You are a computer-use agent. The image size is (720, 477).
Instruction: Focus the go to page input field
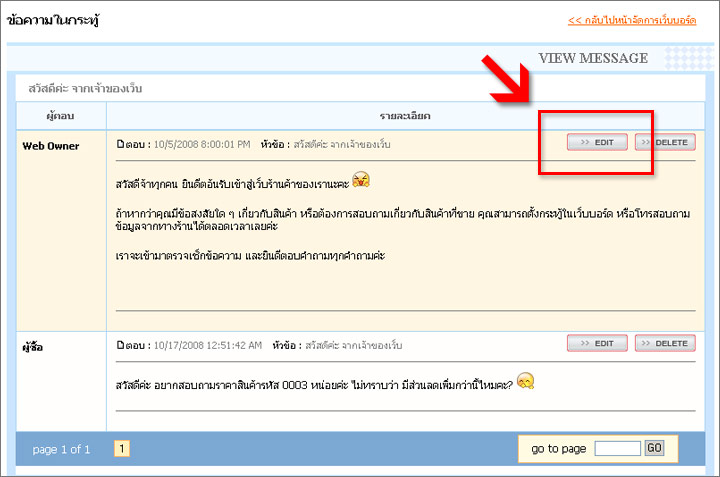coord(617,448)
